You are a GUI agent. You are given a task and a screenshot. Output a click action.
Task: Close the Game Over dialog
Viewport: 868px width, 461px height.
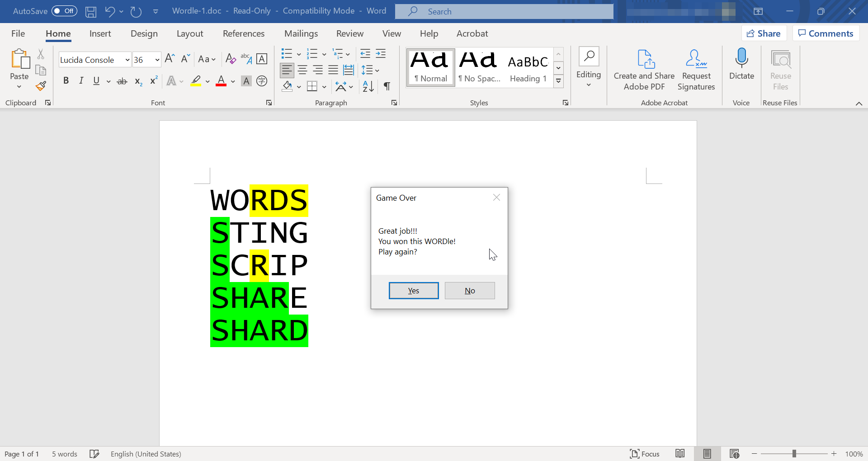(x=496, y=198)
